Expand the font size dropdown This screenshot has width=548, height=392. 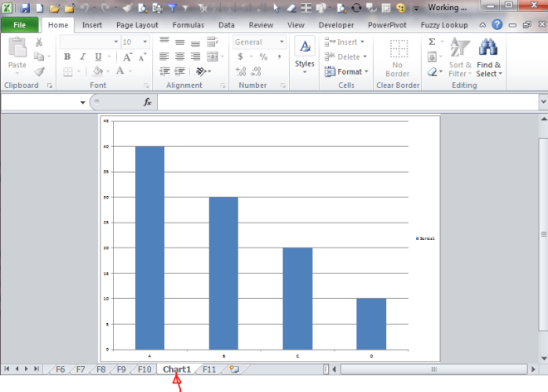point(145,42)
